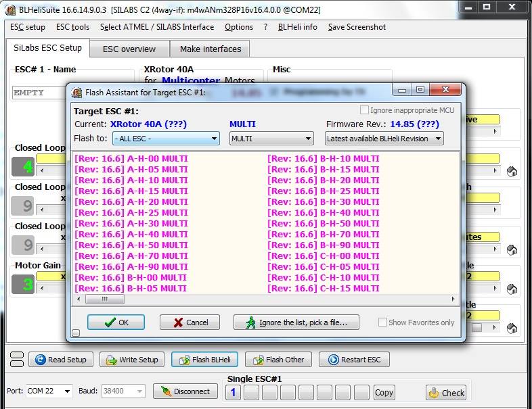Image resolution: width=532 pixels, height=409 pixels.
Task: Select A-H-15 MULTI firmware entry
Action: (x=131, y=191)
